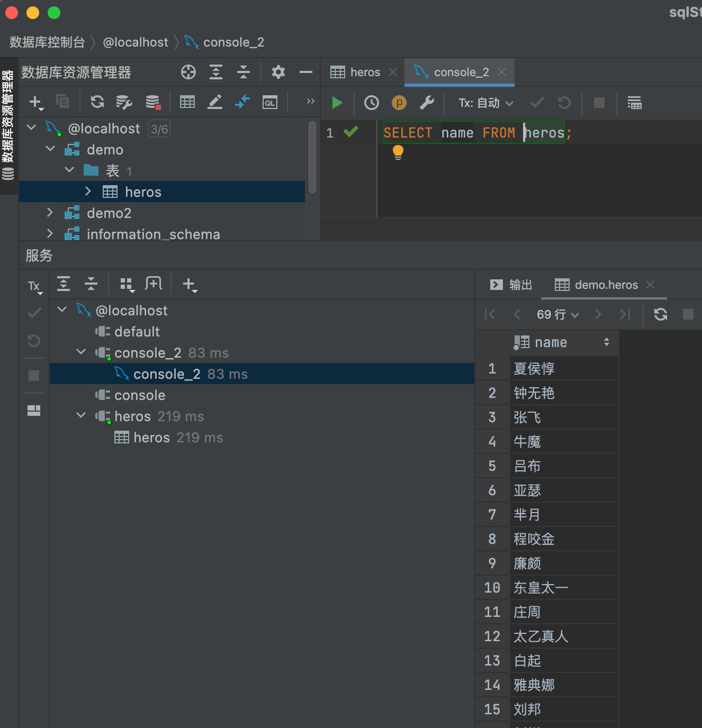Open Tx dropdown in services panel
This screenshot has width=702, height=728.
tap(35, 286)
